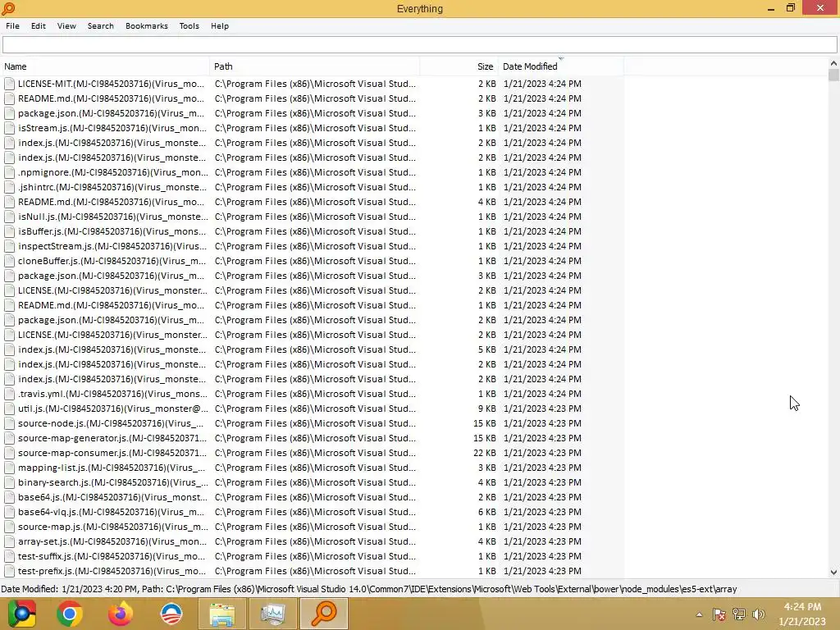Click the file icon for .jshintrc
The height and width of the screenshot is (630, 840).
9,187
